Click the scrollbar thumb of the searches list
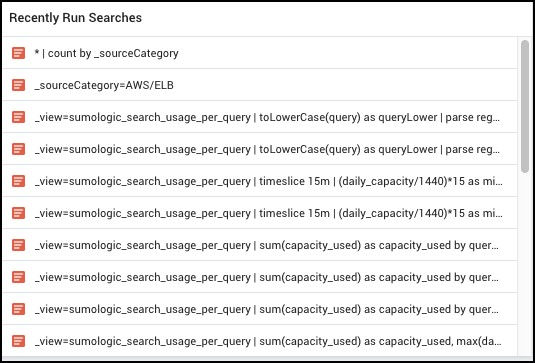The width and height of the screenshot is (535, 363). pyautogui.click(x=525, y=106)
